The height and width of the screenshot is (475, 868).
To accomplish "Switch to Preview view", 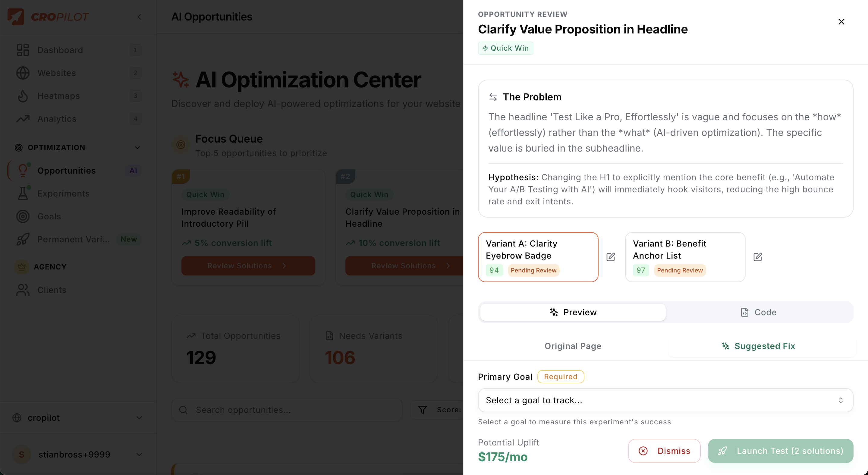I will coord(573,312).
